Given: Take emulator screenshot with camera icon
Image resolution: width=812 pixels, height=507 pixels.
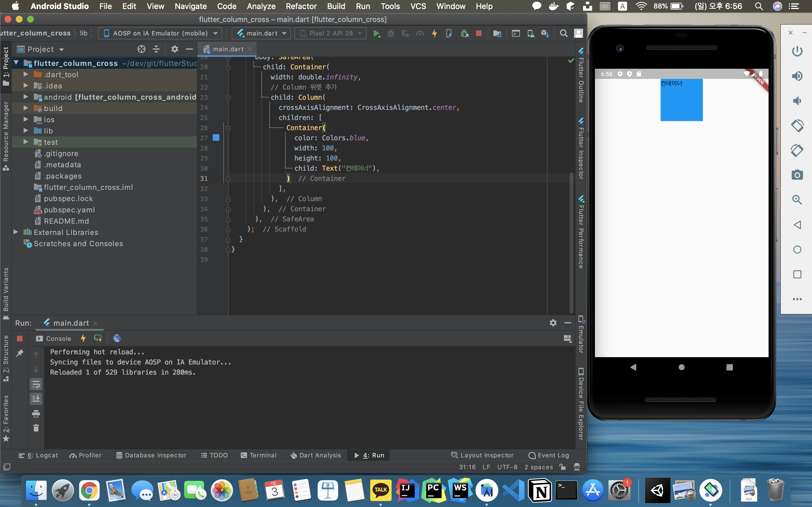Looking at the screenshot, I should tap(797, 175).
